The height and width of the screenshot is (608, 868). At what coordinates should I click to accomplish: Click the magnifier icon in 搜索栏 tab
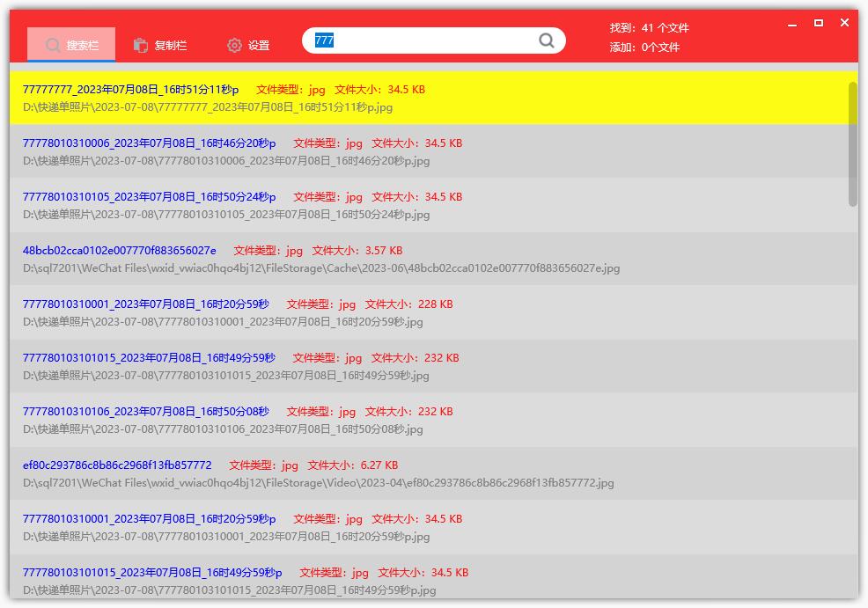(x=53, y=46)
